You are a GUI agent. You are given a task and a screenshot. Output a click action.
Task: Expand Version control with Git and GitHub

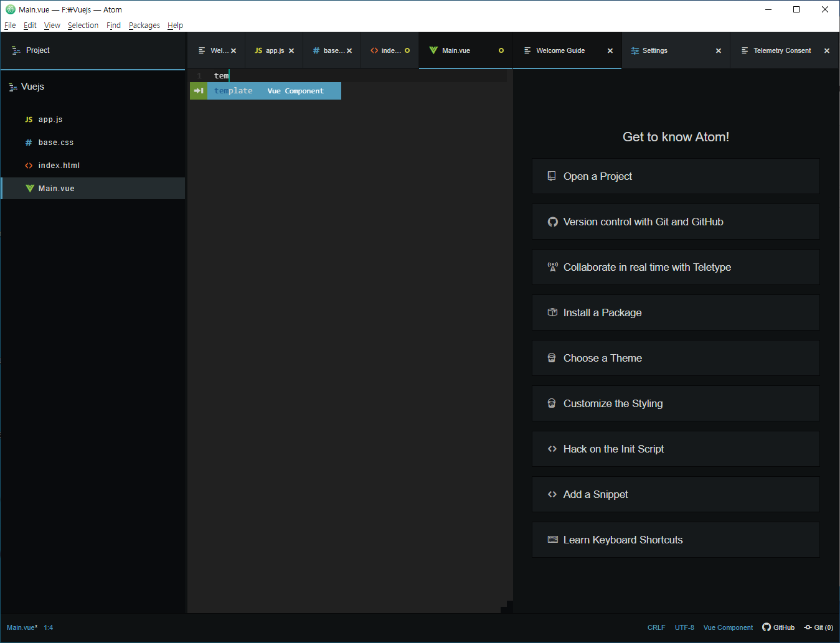pyautogui.click(x=676, y=222)
